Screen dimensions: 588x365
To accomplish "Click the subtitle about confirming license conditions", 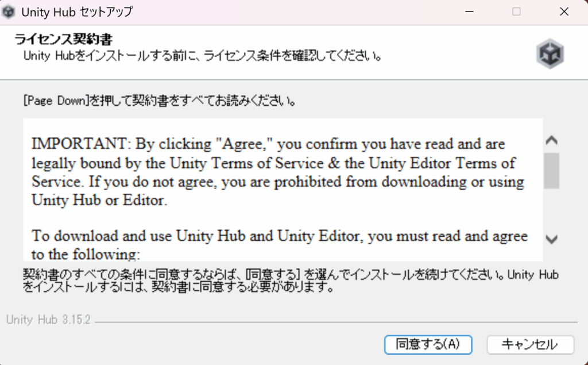I will pyautogui.click(x=202, y=56).
